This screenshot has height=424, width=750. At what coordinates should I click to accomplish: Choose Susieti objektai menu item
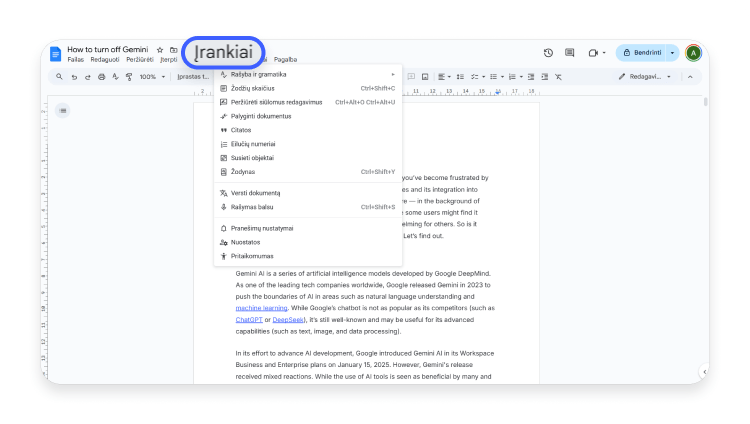click(308, 158)
